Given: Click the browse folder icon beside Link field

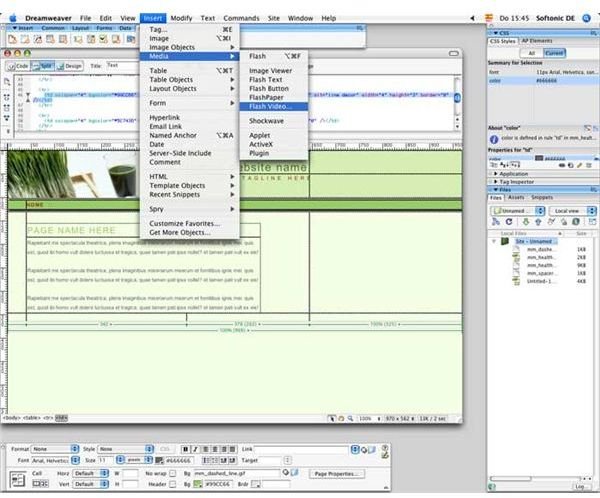Looking at the screenshot, I should point(372,449).
